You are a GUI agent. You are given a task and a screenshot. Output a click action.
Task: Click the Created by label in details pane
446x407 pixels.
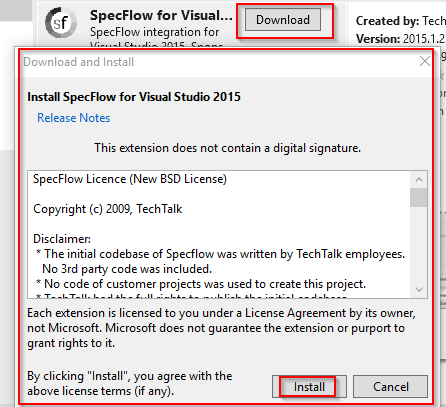coord(387,21)
